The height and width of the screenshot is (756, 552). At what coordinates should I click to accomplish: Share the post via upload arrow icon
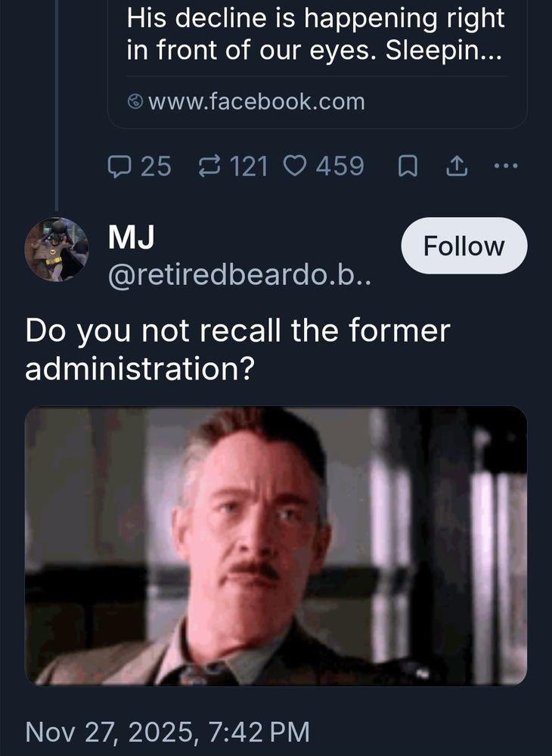pyautogui.click(x=457, y=166)
